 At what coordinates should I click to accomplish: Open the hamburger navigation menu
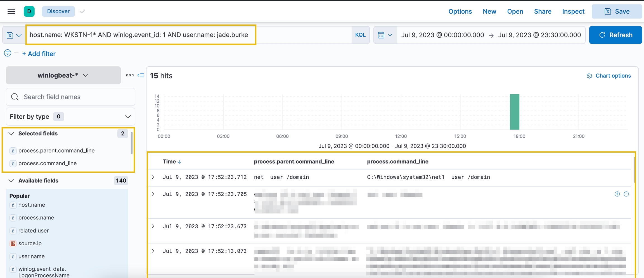pyautogui.click(x=11, y=11)
